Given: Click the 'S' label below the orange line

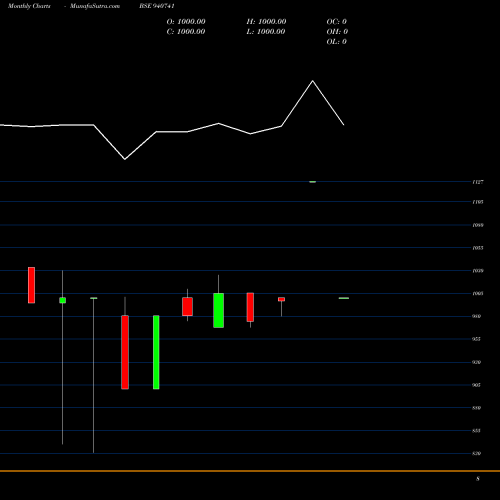Looking at the screenshot, I should (x=478, y=479).
